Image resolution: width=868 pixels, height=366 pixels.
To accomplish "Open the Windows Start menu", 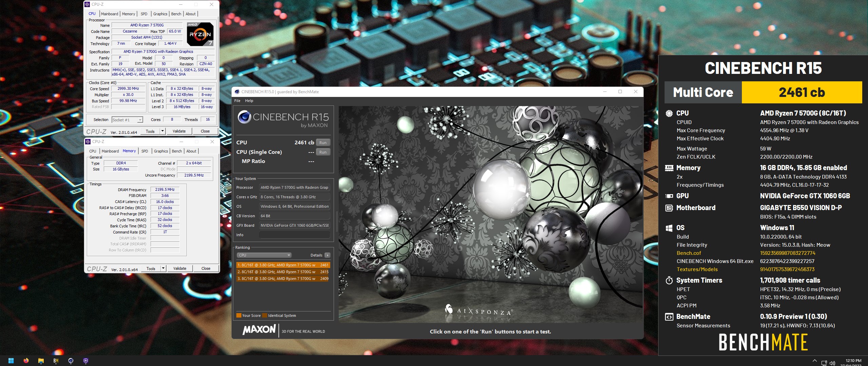I will pyautogui.click(x=11, y=361).
